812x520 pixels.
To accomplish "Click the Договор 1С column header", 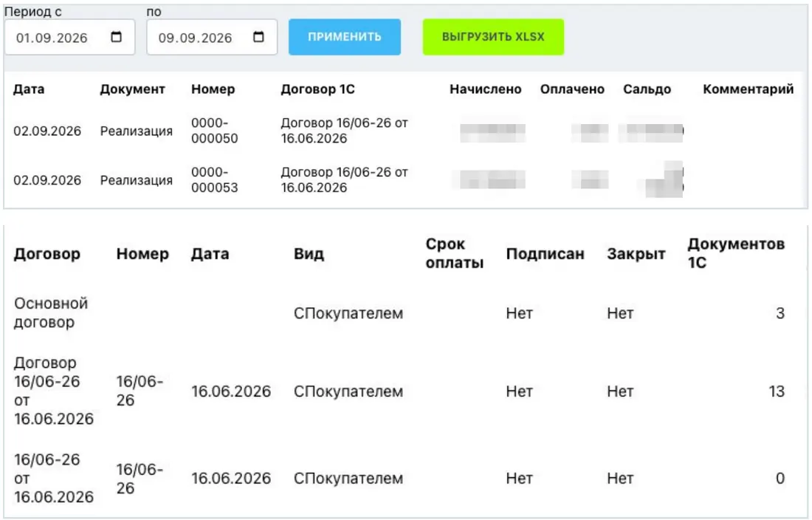I will [317, 89].
